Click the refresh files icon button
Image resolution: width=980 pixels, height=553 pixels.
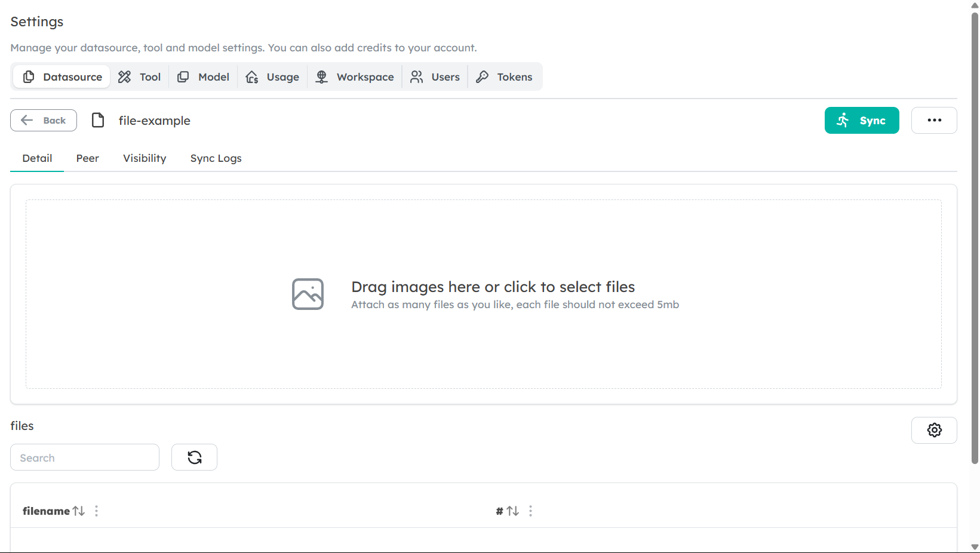(194, 457)
